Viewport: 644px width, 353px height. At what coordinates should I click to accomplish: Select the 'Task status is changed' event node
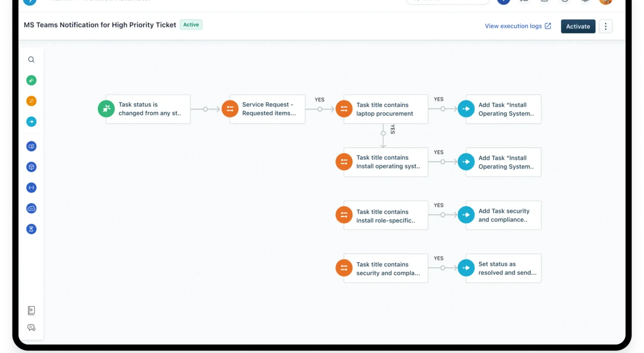[x=148, y=109]
